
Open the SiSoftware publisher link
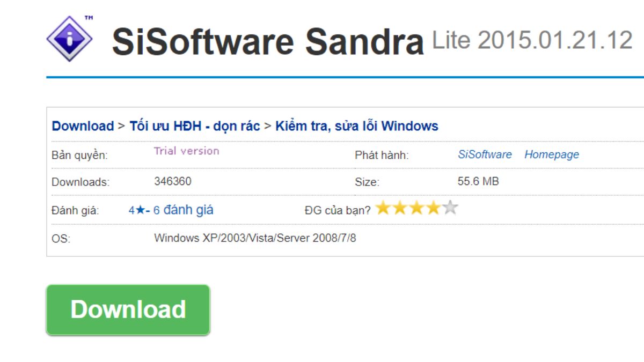click(485, 154)
